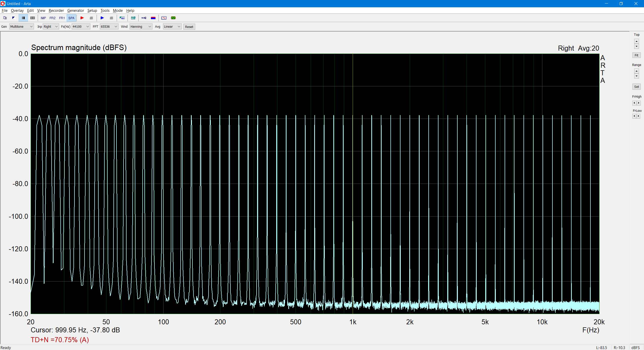Open the Overlay menu
This screenshot has height=350, width=644.
[x=17, y=11]
